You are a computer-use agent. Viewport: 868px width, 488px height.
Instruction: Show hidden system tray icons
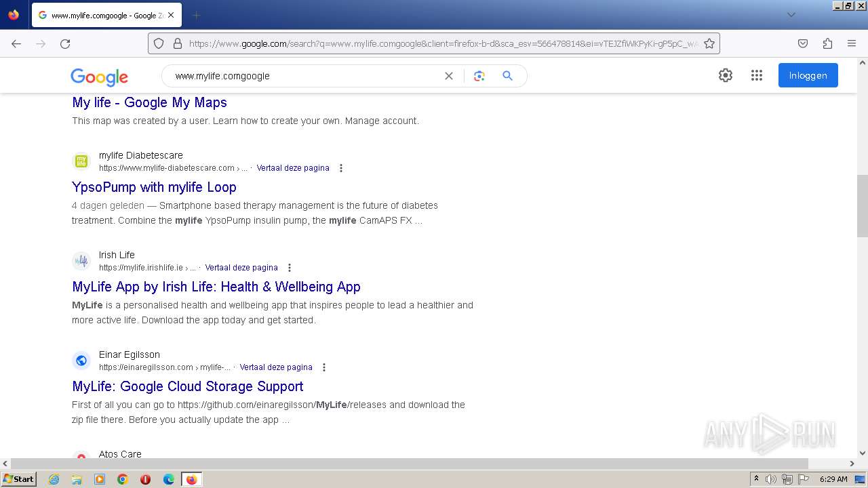click(x=756, y=479)
